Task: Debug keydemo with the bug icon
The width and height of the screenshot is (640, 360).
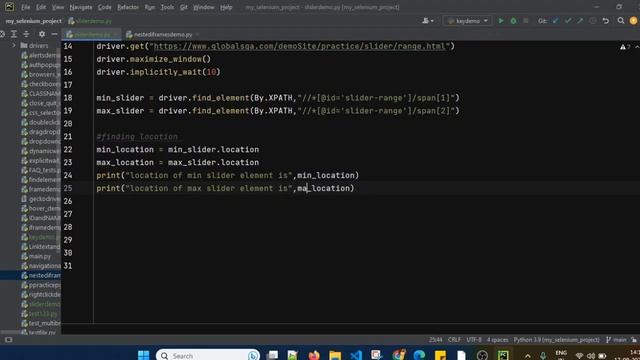Action: coord(513,21)
